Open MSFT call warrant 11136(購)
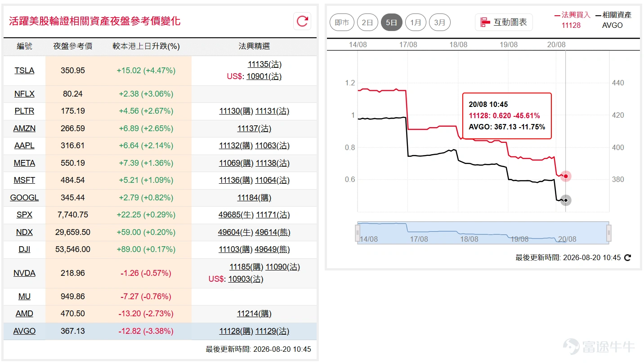This screenshot has height=363, width=644. point(236,180)
